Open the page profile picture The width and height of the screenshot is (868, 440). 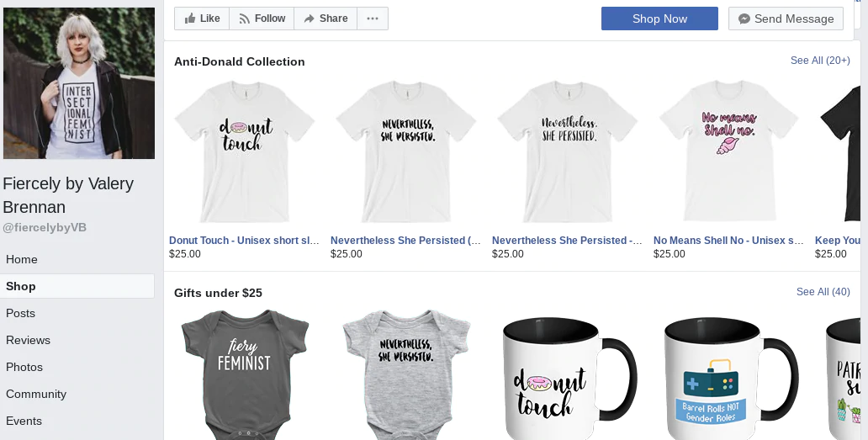tap(79, 83)
